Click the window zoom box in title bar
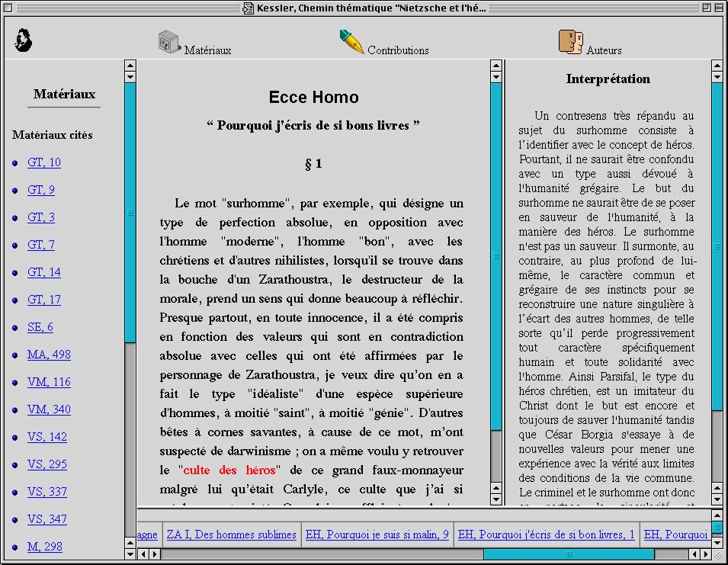Screen dimensions: 728x565 pyautogui.click(x=707, y=8)
